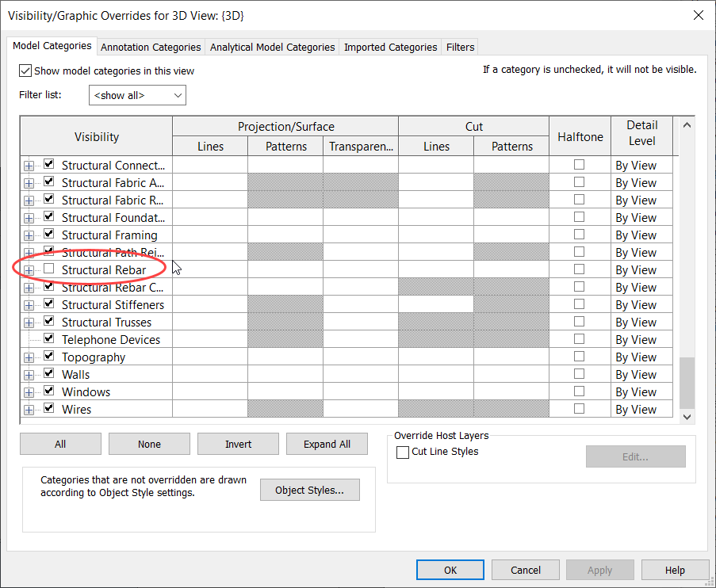Open the Object Styles dialog
Image resolution: width=716 pixels, height=588 pixels.
pos(309,490)
